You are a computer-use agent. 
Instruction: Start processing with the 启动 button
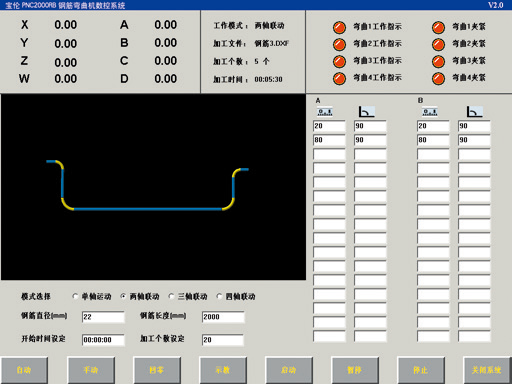click(x=289, y=370)
